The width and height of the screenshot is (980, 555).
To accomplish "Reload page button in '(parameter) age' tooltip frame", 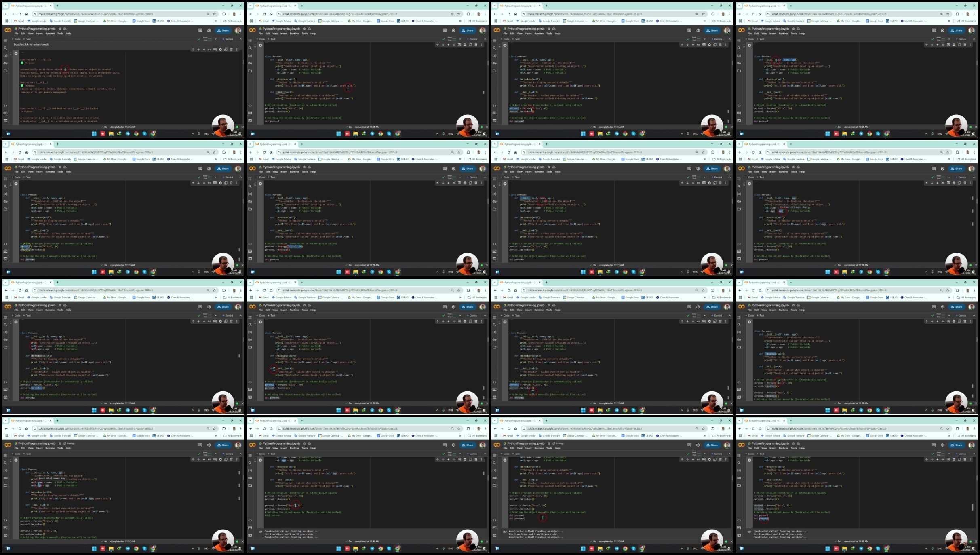I will [753, 152].
